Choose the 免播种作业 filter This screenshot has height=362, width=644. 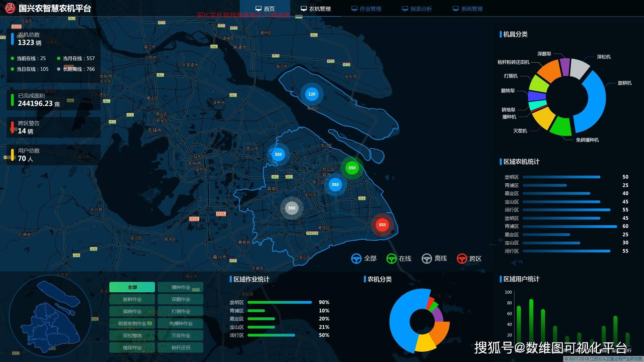click(180, 323)
